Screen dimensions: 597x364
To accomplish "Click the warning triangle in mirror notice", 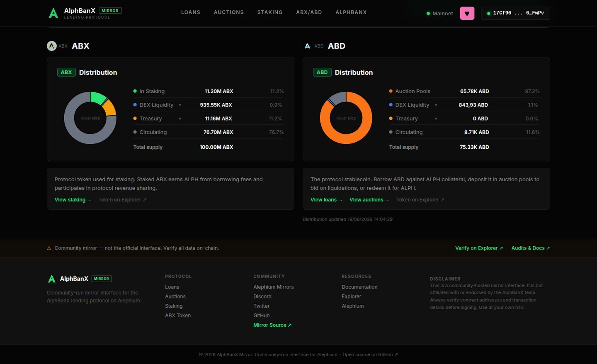I will 49,248.
